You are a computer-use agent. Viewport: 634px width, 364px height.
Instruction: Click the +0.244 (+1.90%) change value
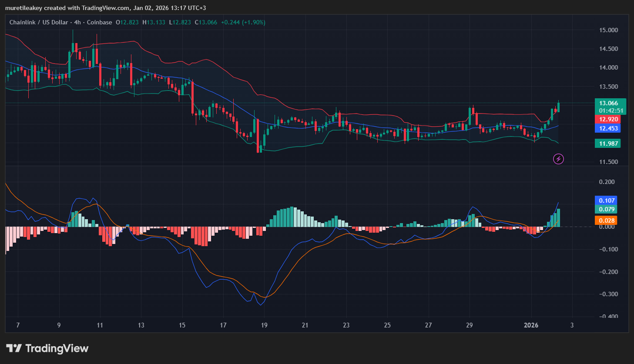pyautogui.click(x=243, y=22)
